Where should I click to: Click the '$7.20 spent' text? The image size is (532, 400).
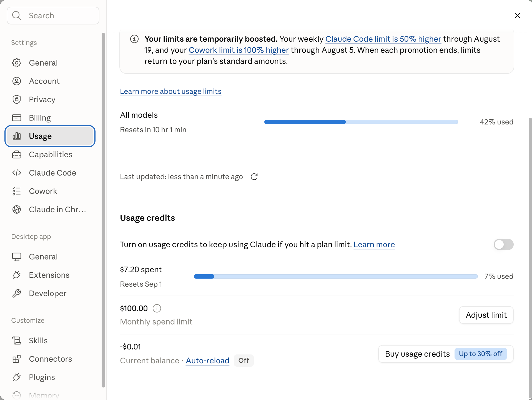click(x=141, y=269)
